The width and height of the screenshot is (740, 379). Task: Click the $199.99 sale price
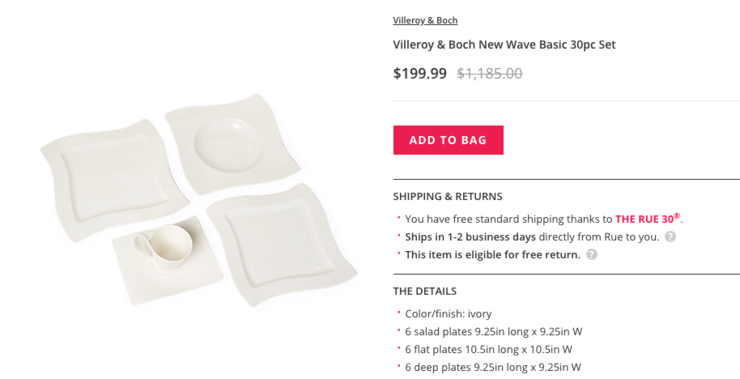click(420, 74)
